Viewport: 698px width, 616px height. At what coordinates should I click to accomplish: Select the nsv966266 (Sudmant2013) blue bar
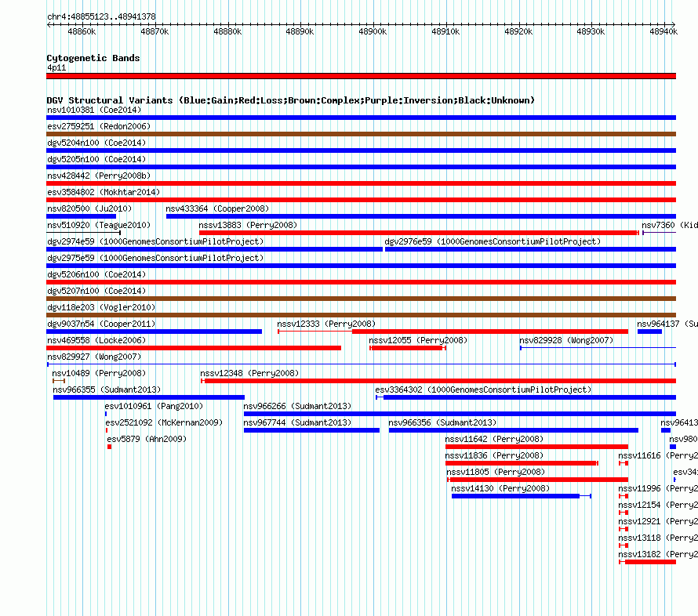coord(460,414)
